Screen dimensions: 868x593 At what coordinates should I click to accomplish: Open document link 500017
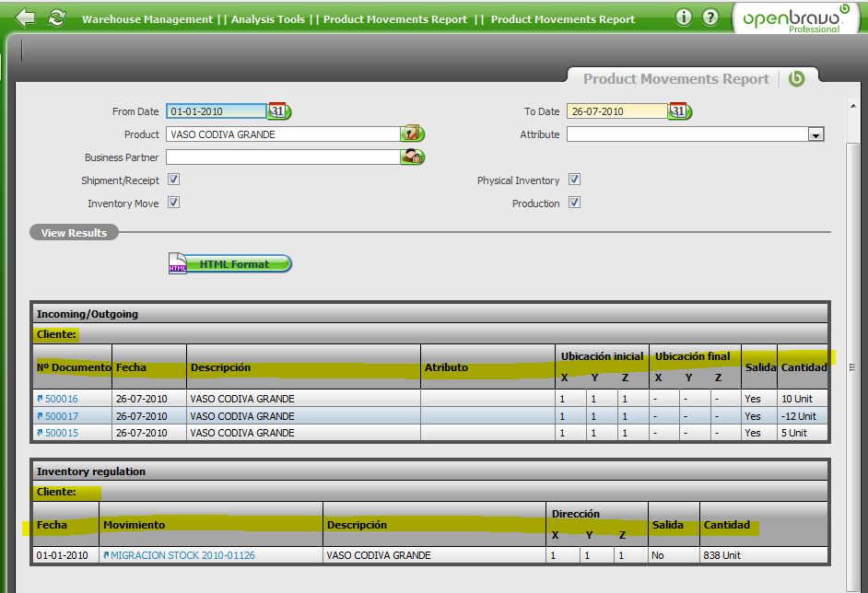coord(62,416)
